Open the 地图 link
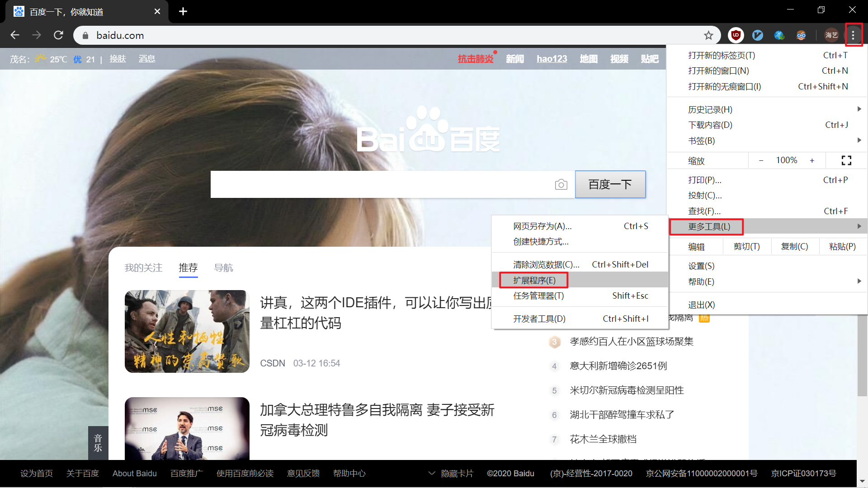Viewport: 868px width, 488px height. [589, 59]
